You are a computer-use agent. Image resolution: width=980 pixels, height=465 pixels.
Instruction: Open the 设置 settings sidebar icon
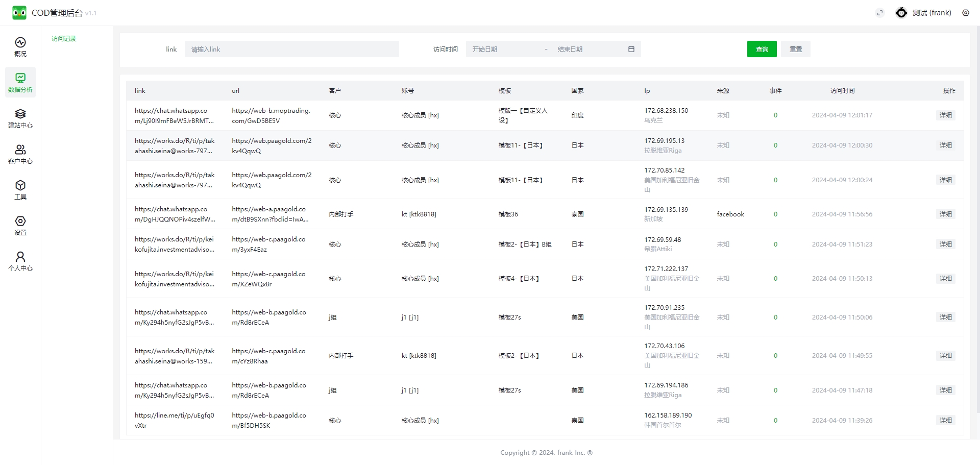click(x=20, y=226)
